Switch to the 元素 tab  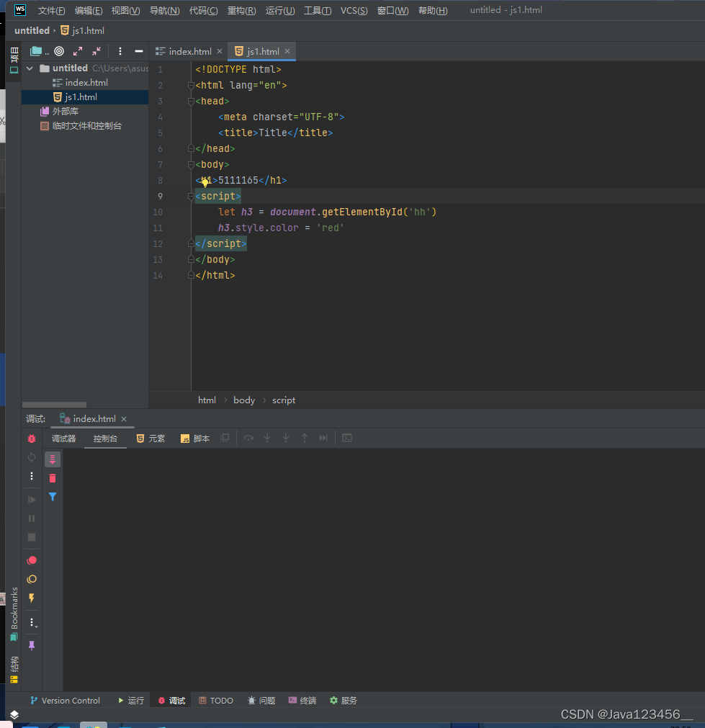pos(151,439)
